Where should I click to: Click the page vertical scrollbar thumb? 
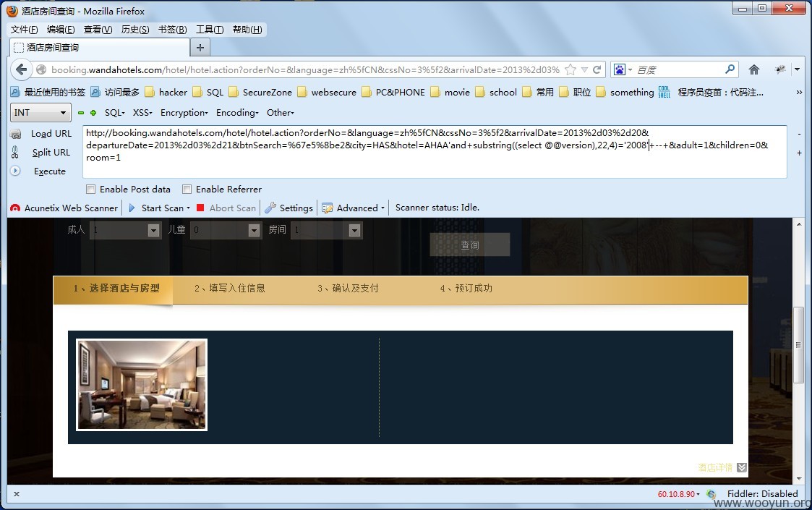coord(798,345)
